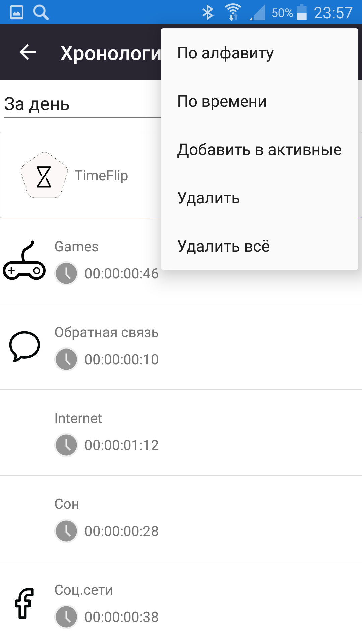Tap the TimeFlip hourglass pentagon icon
This screenshot has height=644, width=362.
[x=44, y=175]
